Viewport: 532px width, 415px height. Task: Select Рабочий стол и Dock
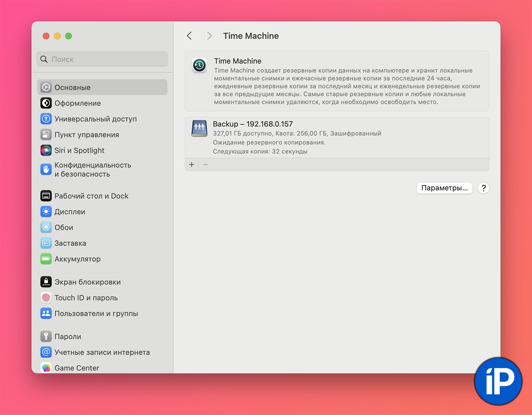pos(102,196)
